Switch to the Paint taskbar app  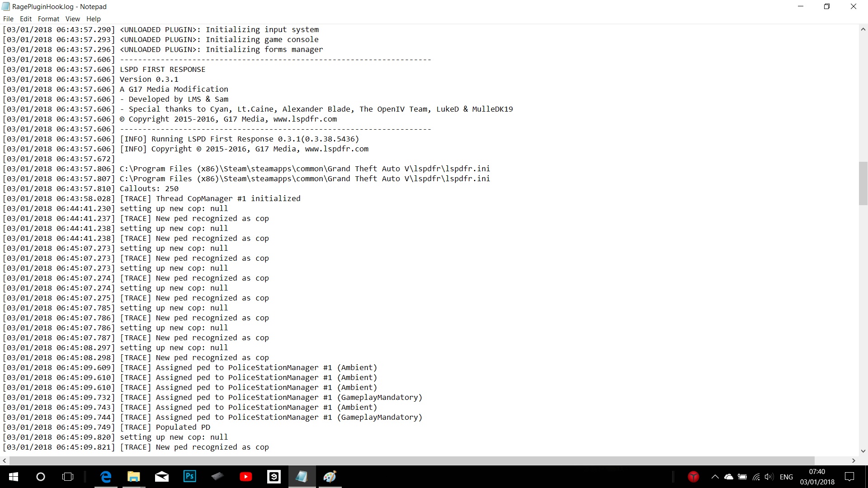[x=330, y=477]
